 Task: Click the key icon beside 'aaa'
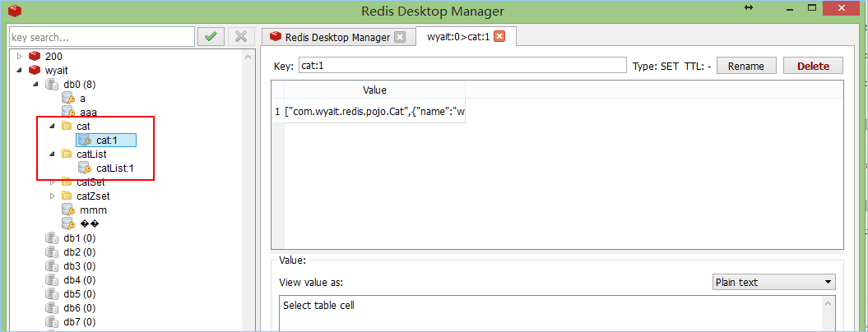[68, 113]
